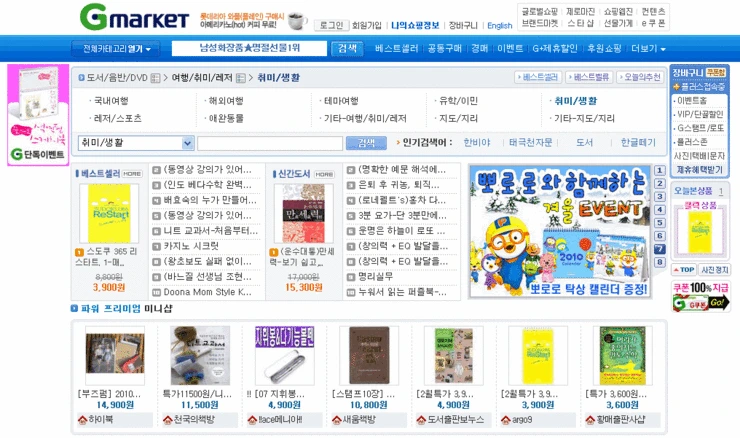Image resolution: width=740 pixels, height=438 pixels.
Task: Open 새움책방 mini shop home icon
Action: click(x=336, y=419)
